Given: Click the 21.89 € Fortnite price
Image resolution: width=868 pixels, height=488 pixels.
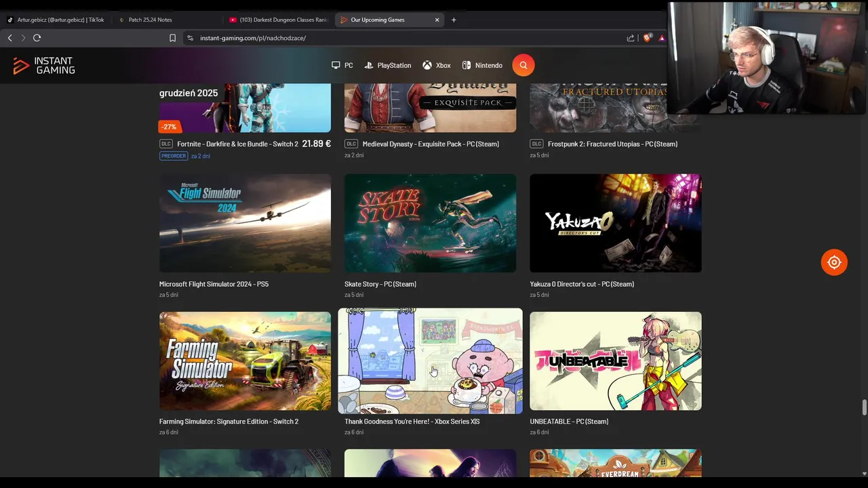Looking at the screenshot, I should (x=317, y=144).
